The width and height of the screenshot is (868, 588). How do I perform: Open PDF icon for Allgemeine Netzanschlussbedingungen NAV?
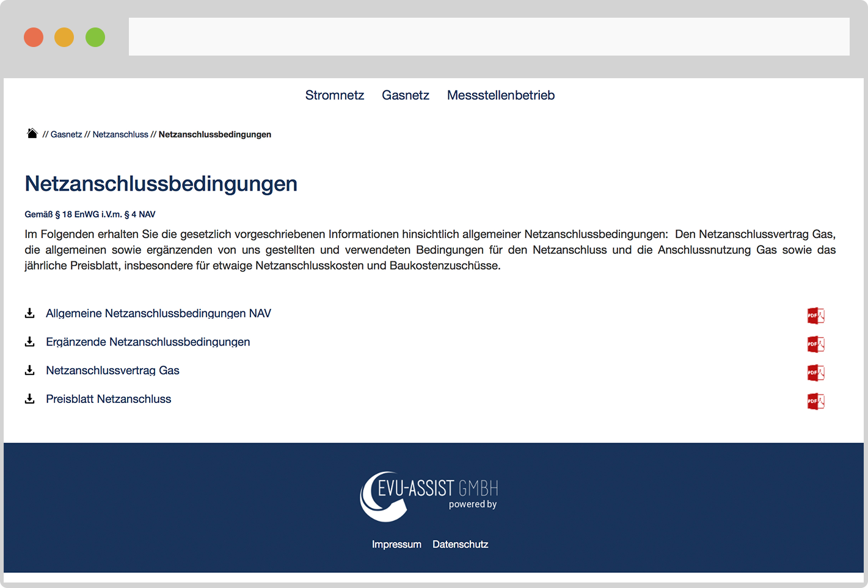point(815,316)
